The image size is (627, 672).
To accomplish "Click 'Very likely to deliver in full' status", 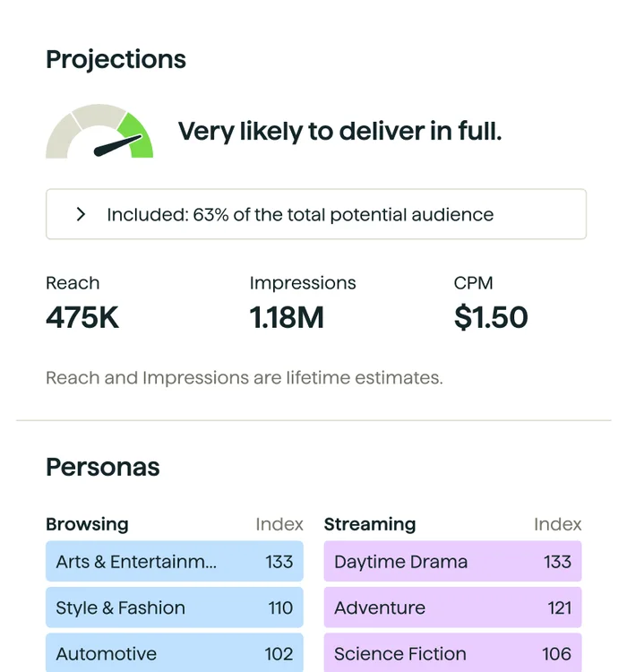I will click(339, 132).
